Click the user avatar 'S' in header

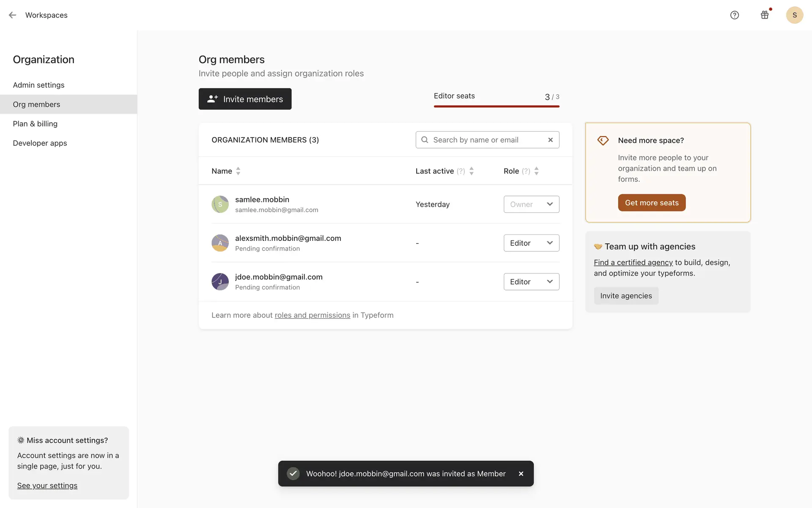coord(794,15)
